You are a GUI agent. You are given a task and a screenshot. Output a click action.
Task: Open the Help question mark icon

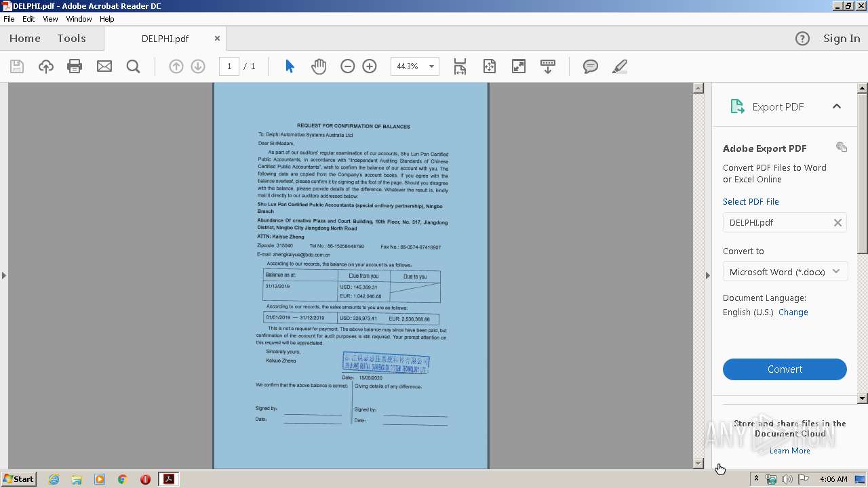[x=802, y=39]
